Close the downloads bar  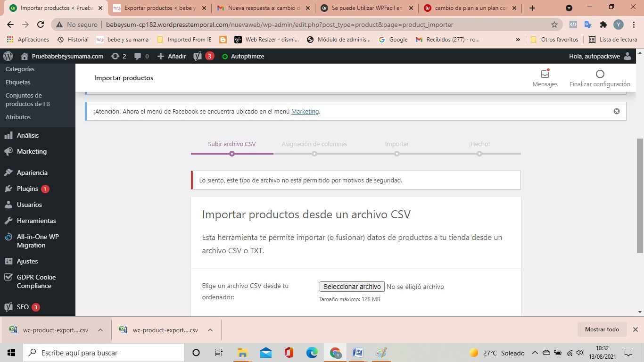(x=635, y=329)
